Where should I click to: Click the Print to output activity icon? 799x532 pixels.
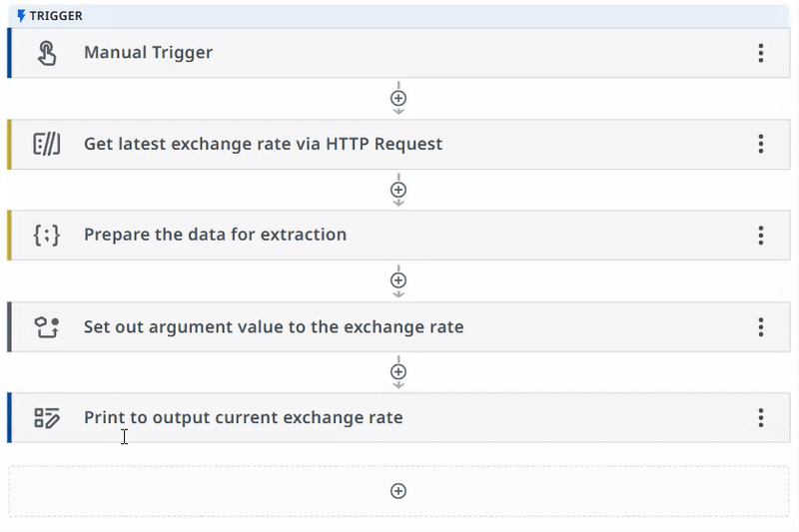tap(47, 418)
